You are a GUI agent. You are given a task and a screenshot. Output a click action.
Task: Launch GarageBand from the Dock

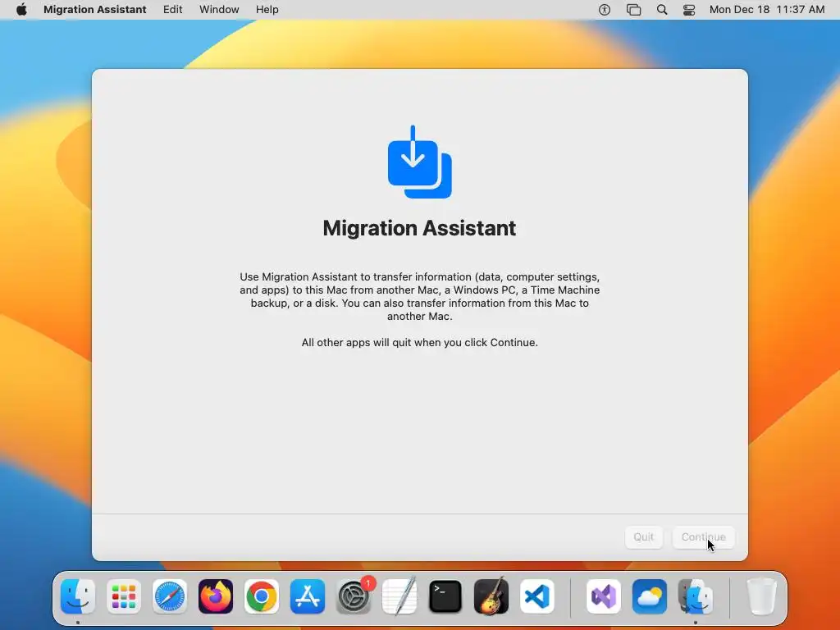pos(491,596)
